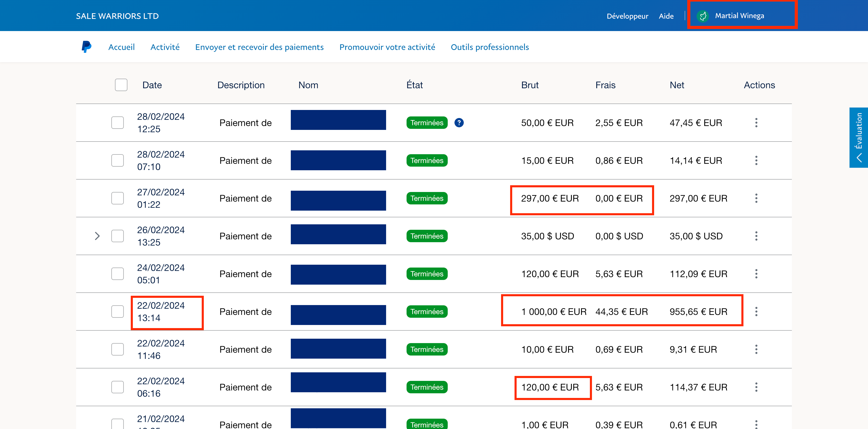Open actions menu for 50,00 € payment
The width and height of the screenshot is (868, 429).
(x=756, y=123)
